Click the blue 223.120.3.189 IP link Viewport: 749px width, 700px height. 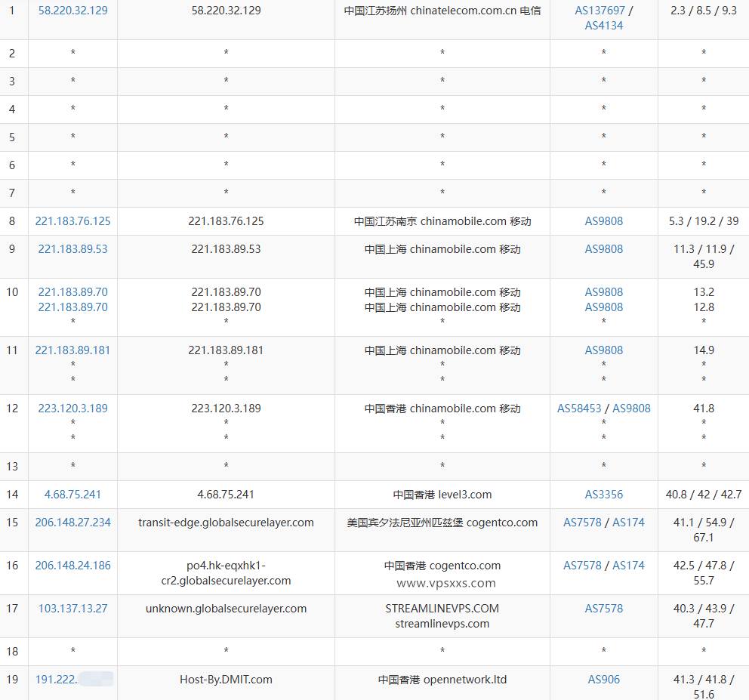(72, 409)
